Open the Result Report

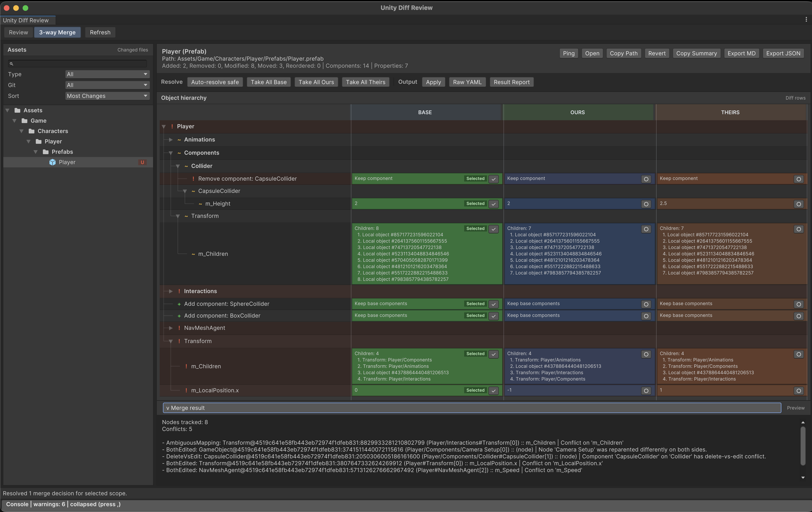pos(512,82)
